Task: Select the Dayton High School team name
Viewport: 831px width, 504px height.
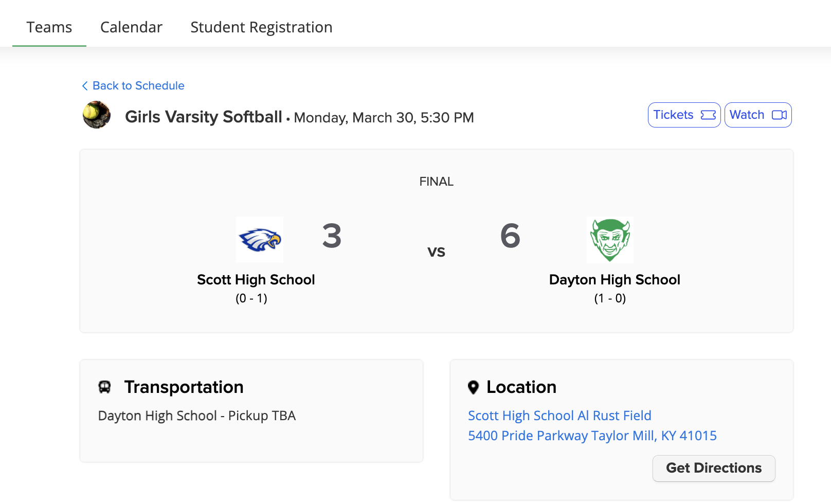Action: [615, 280]
